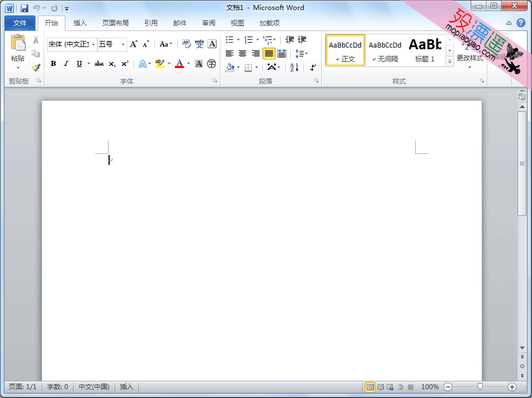Image resolution: width=532 pixels, height=398 pixels.
Task: Click the Paste (粘贴) clipboard icon
Action: tap(18, 43)
